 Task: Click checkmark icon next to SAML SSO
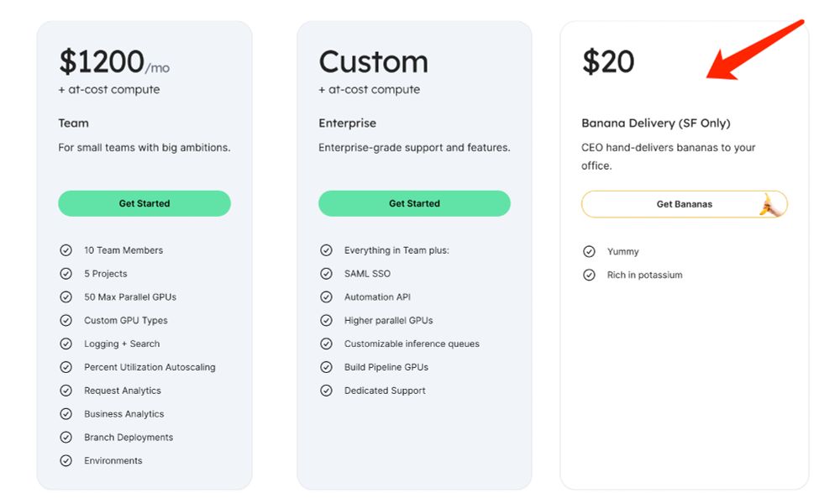[x=326, y=274]
